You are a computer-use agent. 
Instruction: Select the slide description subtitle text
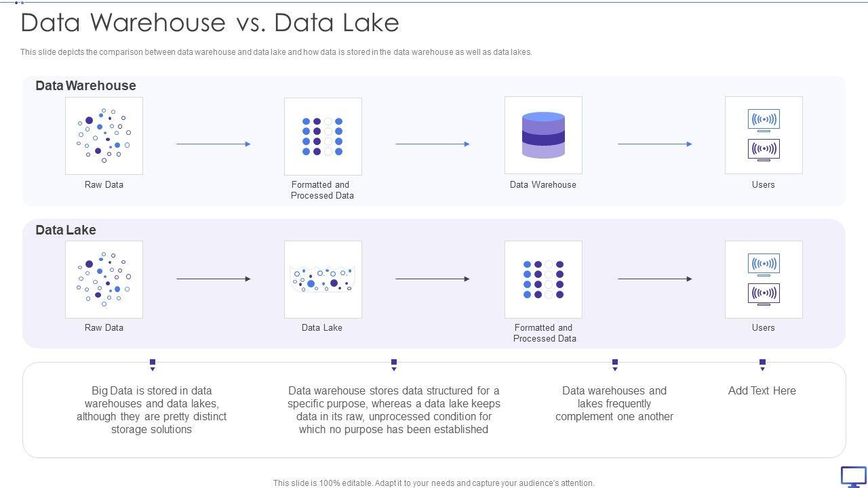[x=276, y=52]
